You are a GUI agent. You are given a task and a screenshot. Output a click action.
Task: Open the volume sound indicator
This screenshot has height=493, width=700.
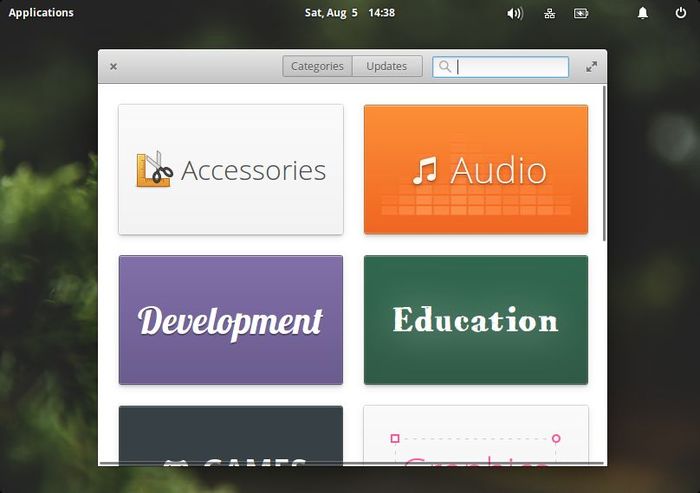tap(515, 13)
